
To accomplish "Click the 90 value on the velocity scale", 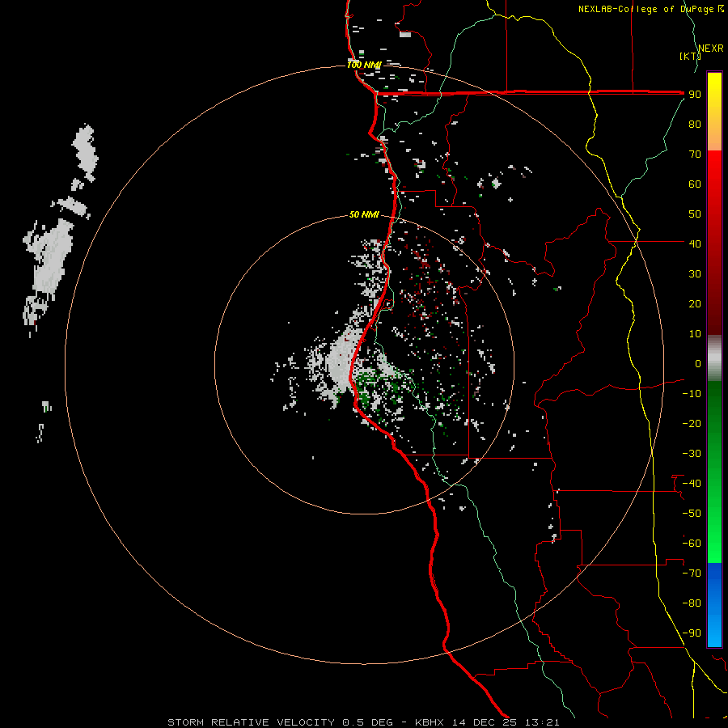I will [695, 95].
